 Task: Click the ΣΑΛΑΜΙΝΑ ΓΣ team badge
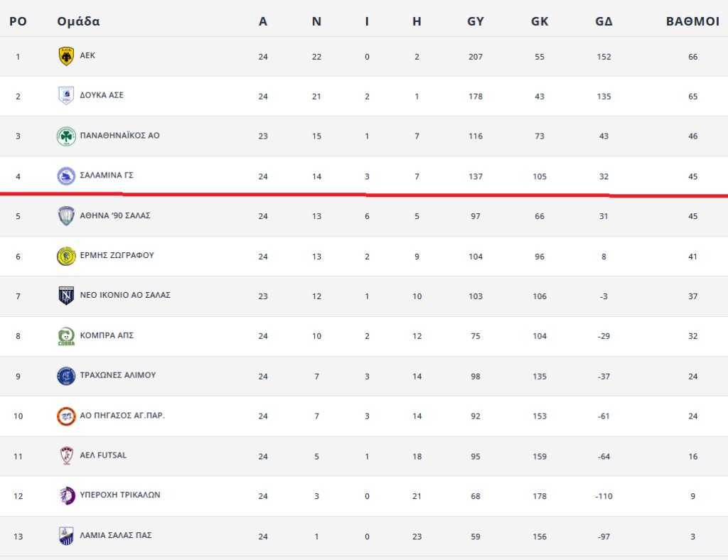[66, 176]
